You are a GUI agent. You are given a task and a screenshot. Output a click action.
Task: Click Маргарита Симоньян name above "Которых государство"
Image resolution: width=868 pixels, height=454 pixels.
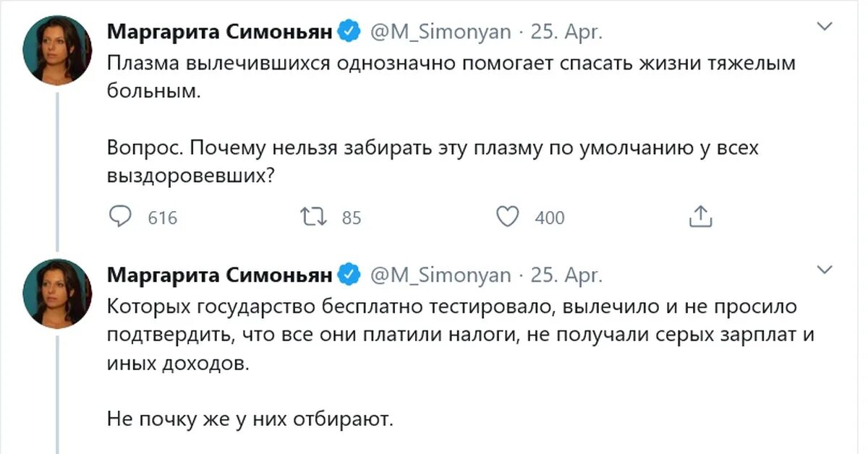(221, 275)
